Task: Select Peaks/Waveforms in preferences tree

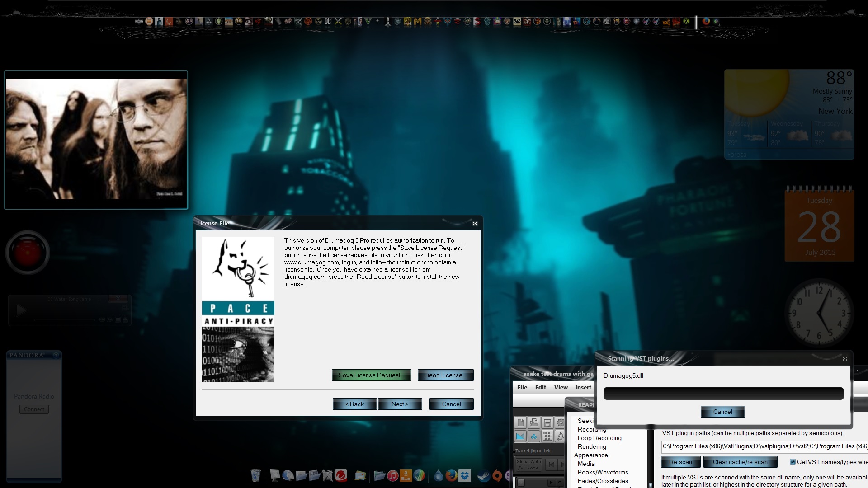Action: click(x=603, y=472)
